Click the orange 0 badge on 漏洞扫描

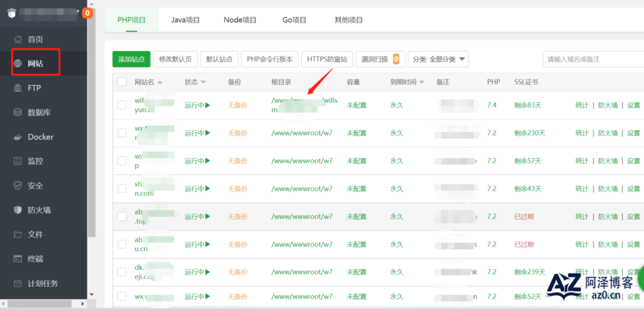tap(396, 59)
